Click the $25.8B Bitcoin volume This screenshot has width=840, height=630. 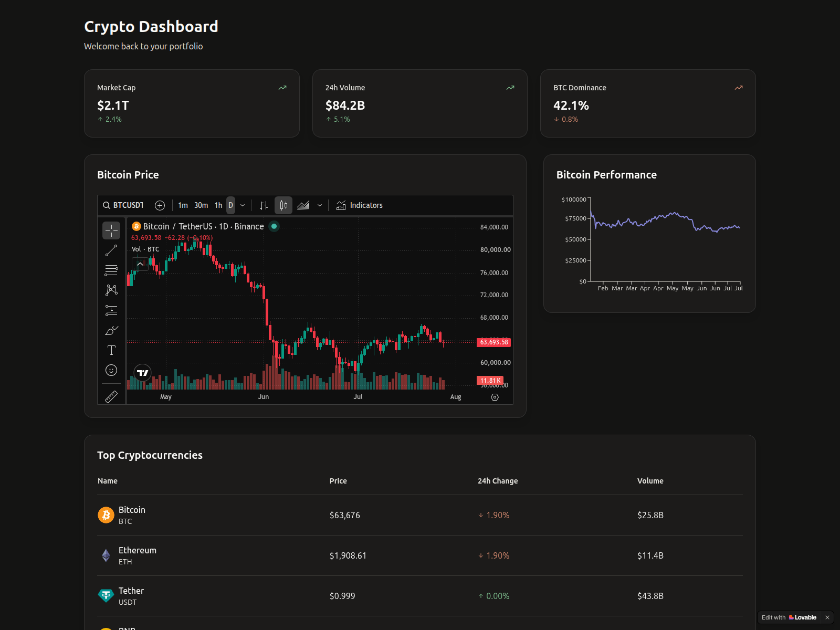(x=650, y=515)
